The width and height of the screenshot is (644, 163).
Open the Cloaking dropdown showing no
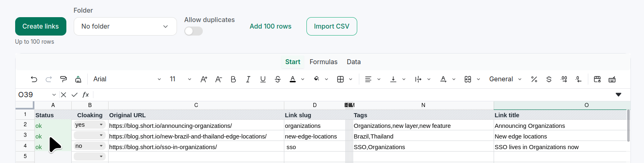(x=90, y=146)
